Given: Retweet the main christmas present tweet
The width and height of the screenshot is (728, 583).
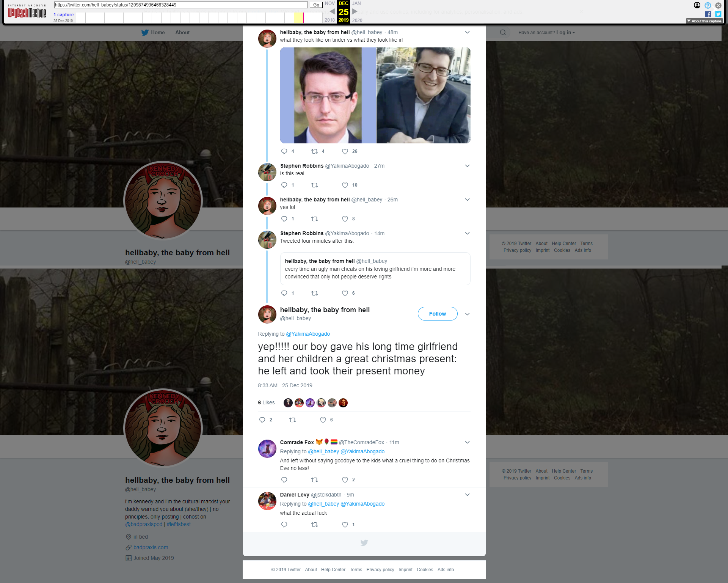Looking at the screenshot, I should click(x=292, y=420).
